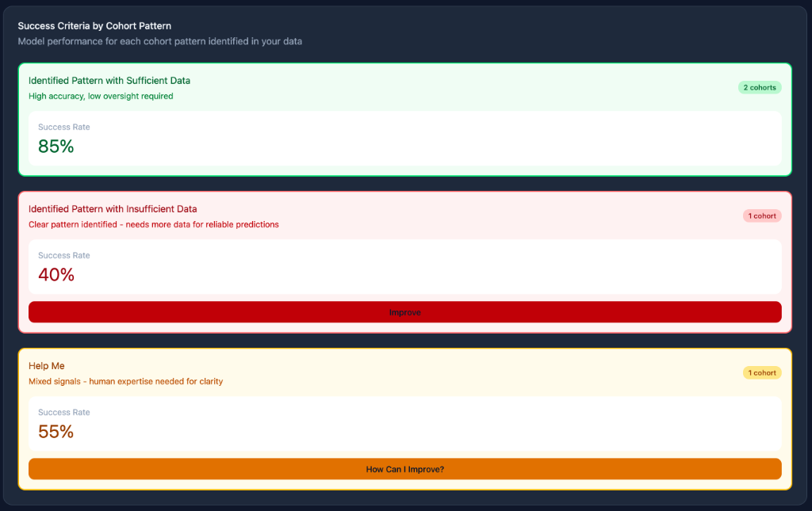Click the How Can I Improve? button
Viewport: 812px width, 511px height.
tap(404, 468)
